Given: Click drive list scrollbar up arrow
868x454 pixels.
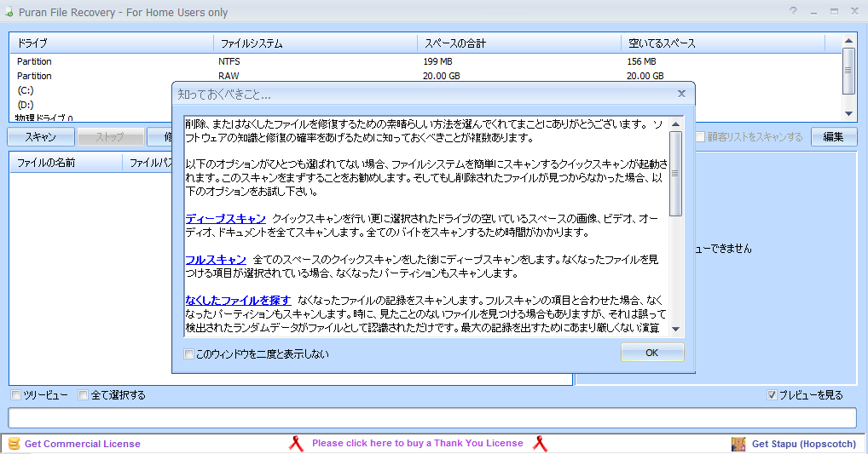Looking at the screenshot, I should 848,41.
